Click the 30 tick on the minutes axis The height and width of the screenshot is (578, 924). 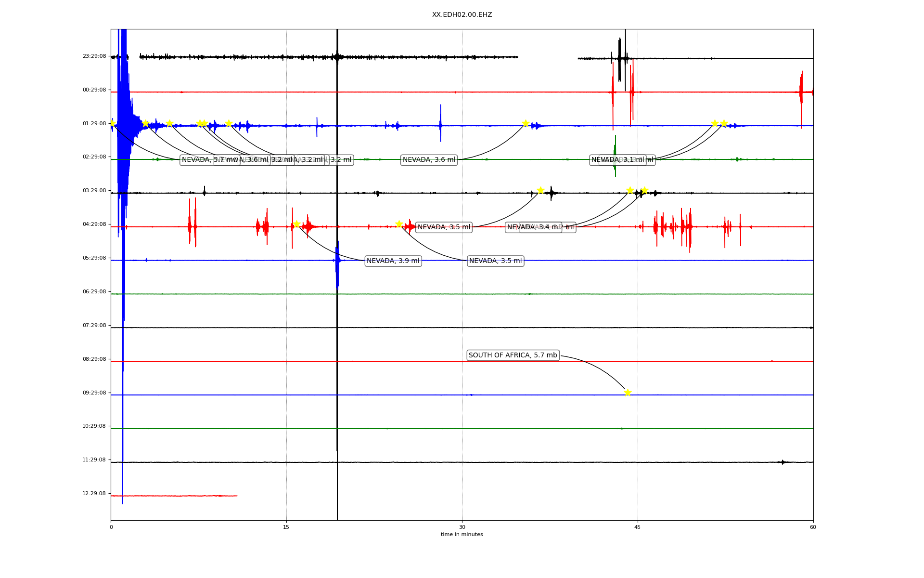[x=462, y=527]
